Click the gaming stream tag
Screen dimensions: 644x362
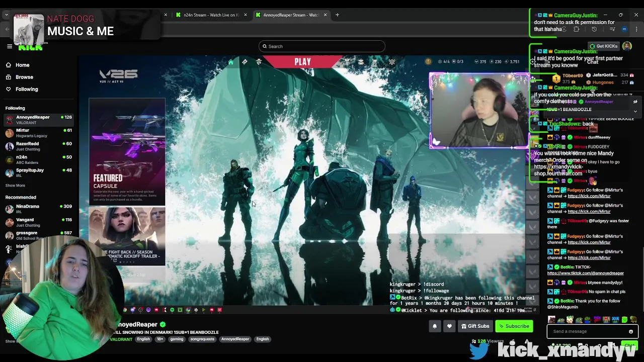(x=177, y=339)
